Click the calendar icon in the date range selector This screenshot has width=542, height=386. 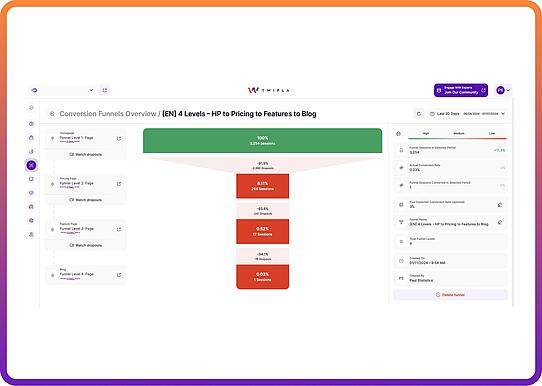click(x=432, y=114)
